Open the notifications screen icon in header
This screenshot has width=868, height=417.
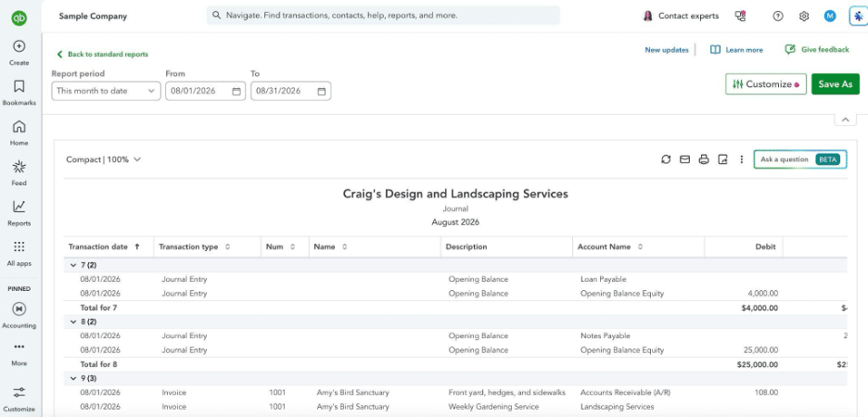click(740, 16)
